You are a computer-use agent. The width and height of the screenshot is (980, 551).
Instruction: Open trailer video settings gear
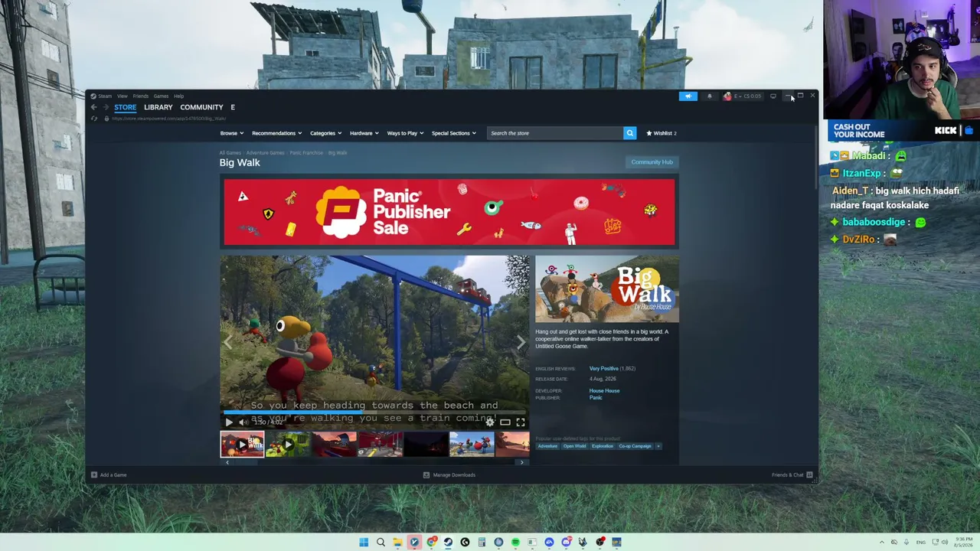click(x=490, y=422)
